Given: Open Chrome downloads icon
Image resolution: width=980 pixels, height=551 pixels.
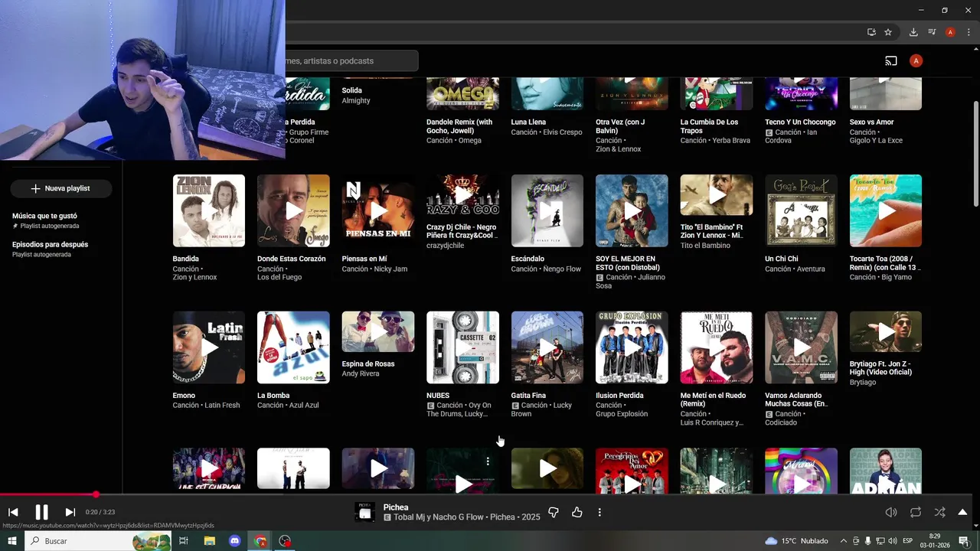Looking at the screenshot, I should [x=913, y=32].
